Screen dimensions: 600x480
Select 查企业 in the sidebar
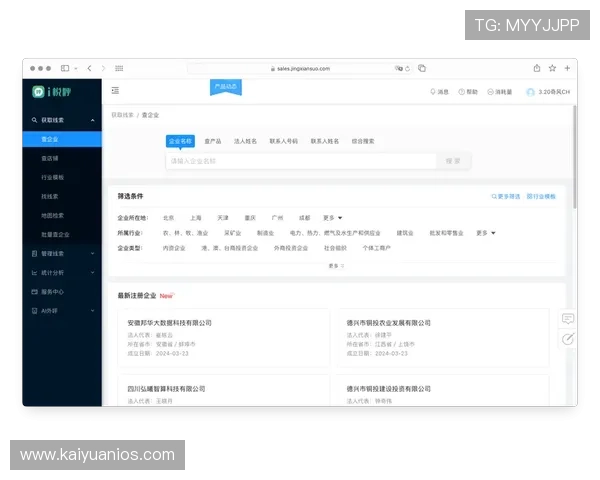(62, 139)
